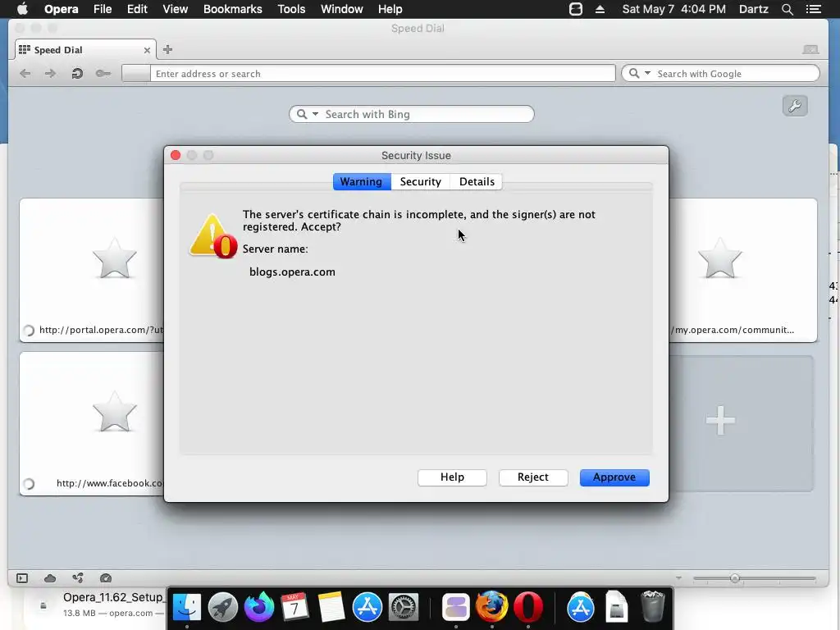Open a new tab with the plus icon

click(167, 50)
